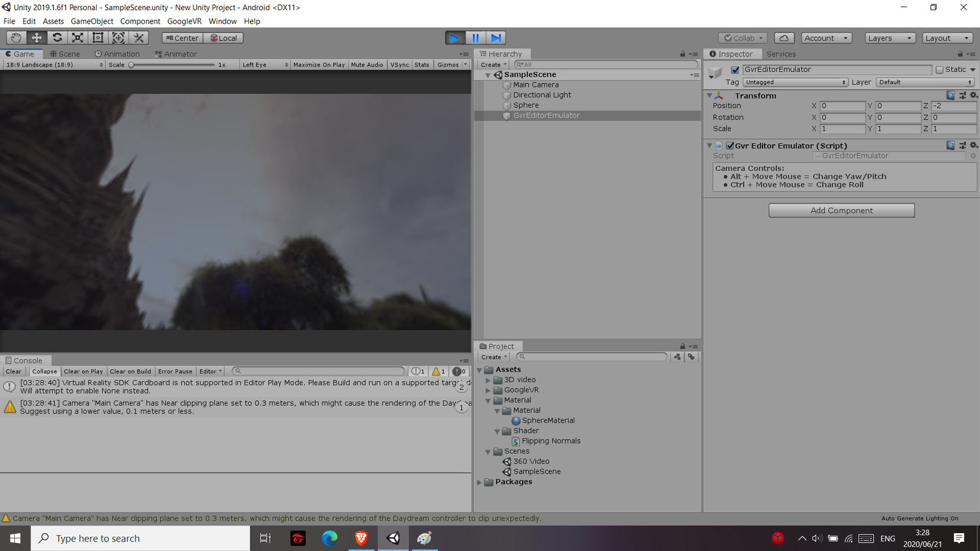The height and width of the screenshot is (551, 980).
Task: Search by type in Project panel
Action: point(677,357)
